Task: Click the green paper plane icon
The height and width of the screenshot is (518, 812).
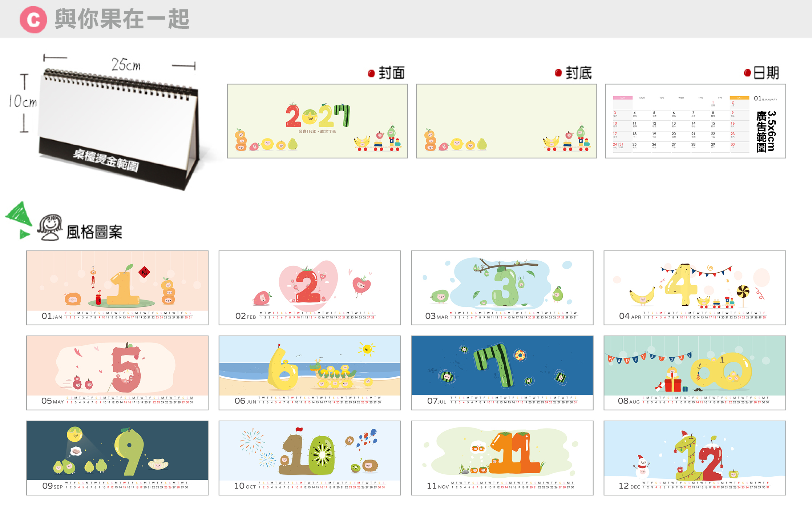Action: [19, 220]
